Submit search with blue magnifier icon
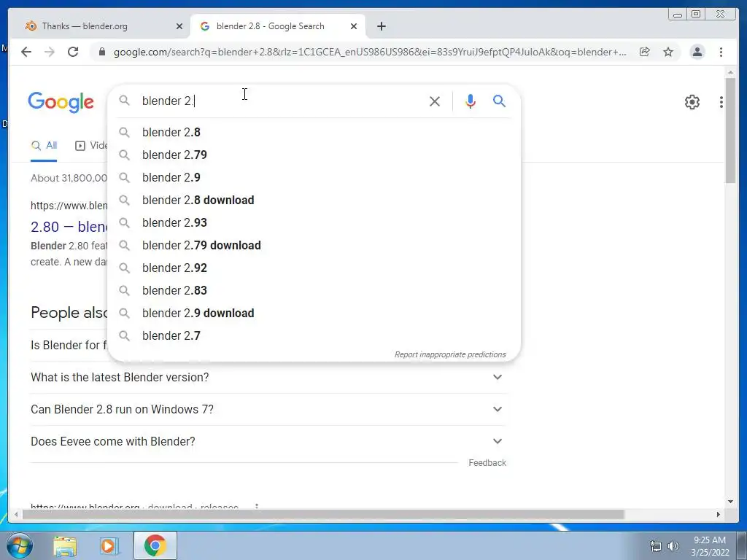This screenshot has width=747, height=560. (x=499, y=101)
